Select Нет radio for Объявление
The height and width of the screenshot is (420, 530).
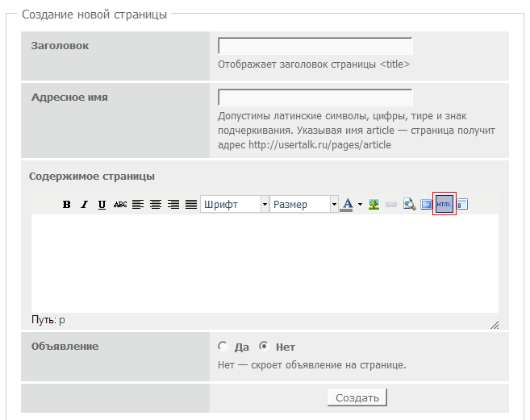click(264, 347)
